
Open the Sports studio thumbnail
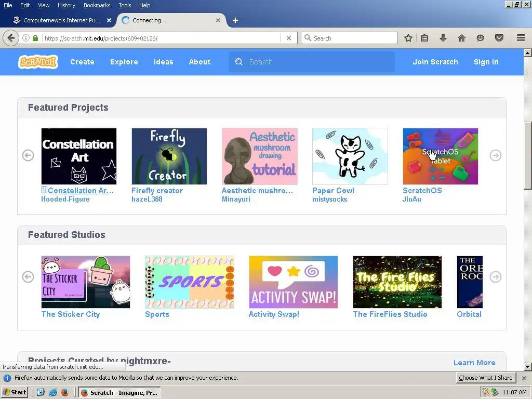tap(190, 282)
